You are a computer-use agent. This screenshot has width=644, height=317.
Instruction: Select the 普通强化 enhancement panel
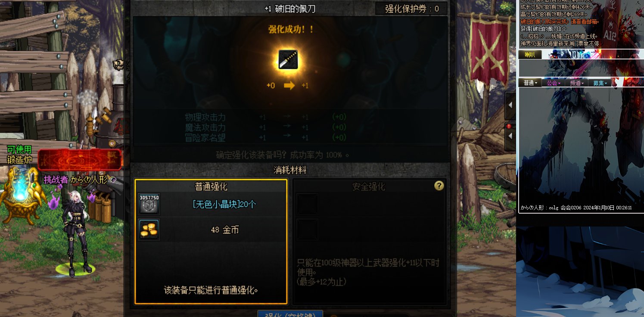(x=211, y=242)
